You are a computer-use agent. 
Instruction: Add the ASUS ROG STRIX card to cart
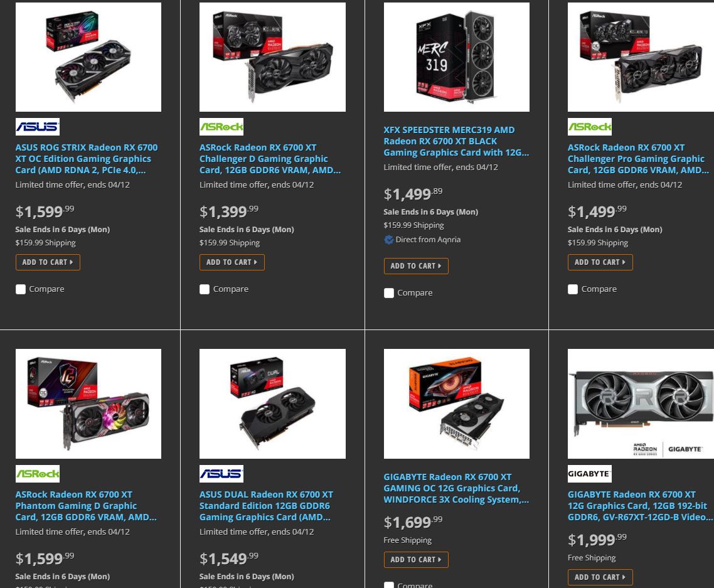48,262
